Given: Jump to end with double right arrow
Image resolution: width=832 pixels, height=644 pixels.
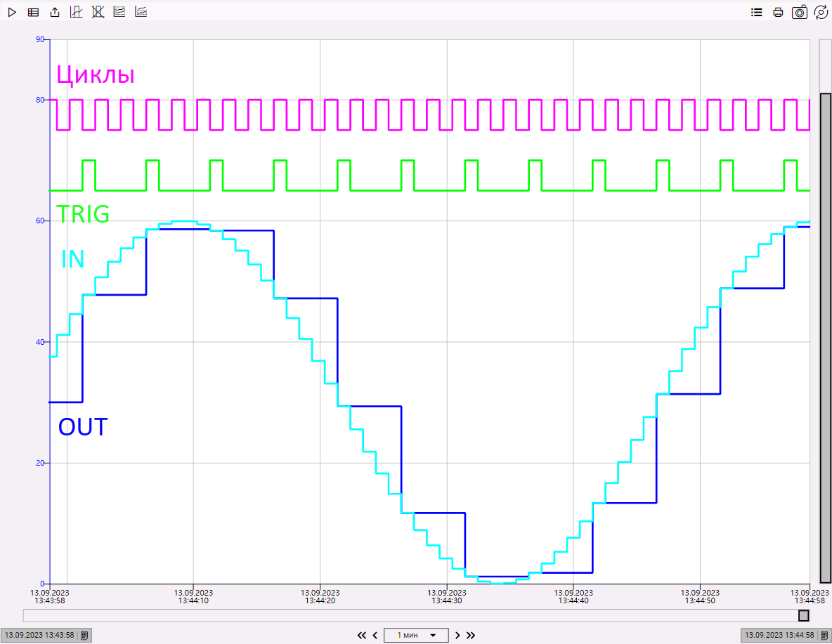Looking at the screenshot, I should pyautogui.click(x=471, y=635).
